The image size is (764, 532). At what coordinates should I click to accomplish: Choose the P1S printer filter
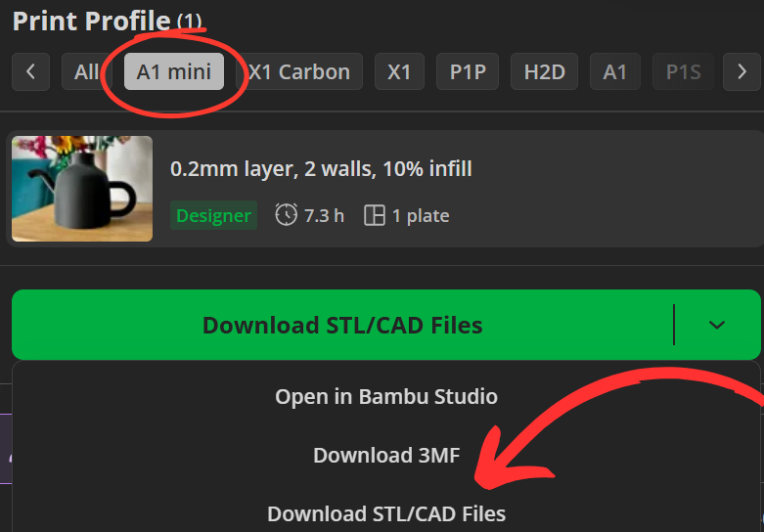click(x=683, y=71)
